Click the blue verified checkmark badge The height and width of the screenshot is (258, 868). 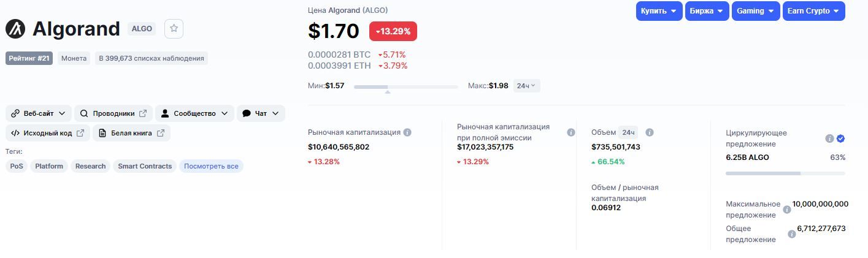click(840, 138)
